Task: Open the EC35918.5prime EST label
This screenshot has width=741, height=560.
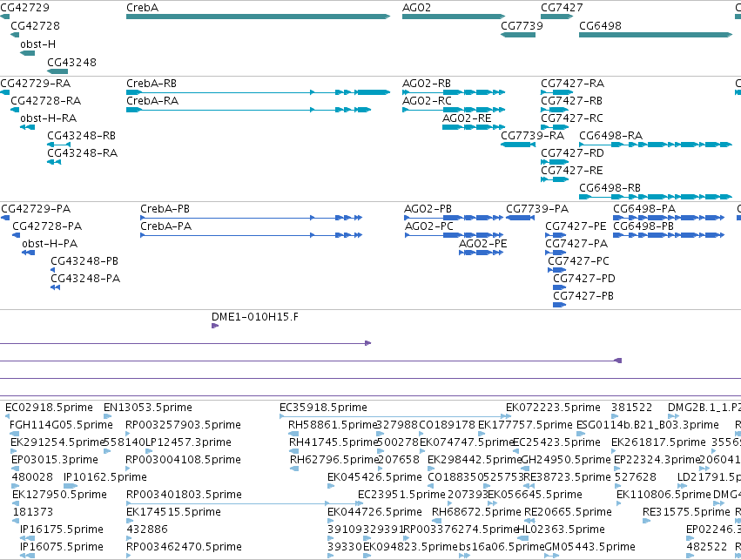Action: pyautogui.click(x=323, y=408)
